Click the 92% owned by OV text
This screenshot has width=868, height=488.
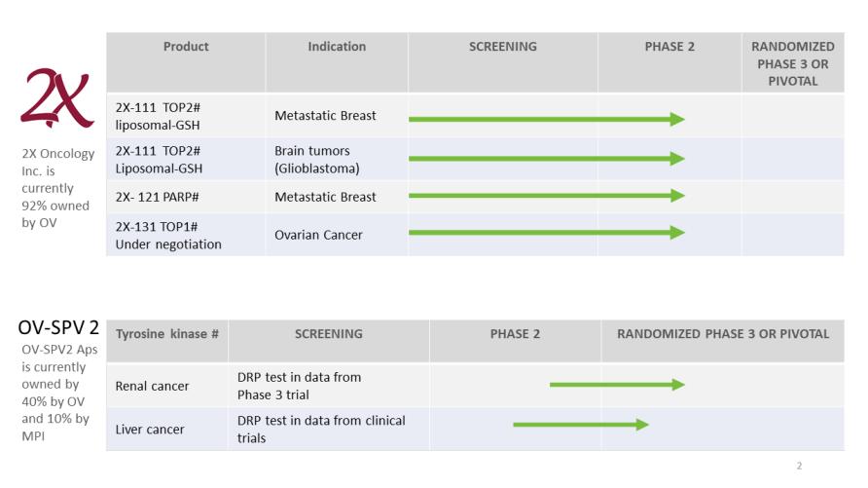pyautogui.click(x=55, y=214)
